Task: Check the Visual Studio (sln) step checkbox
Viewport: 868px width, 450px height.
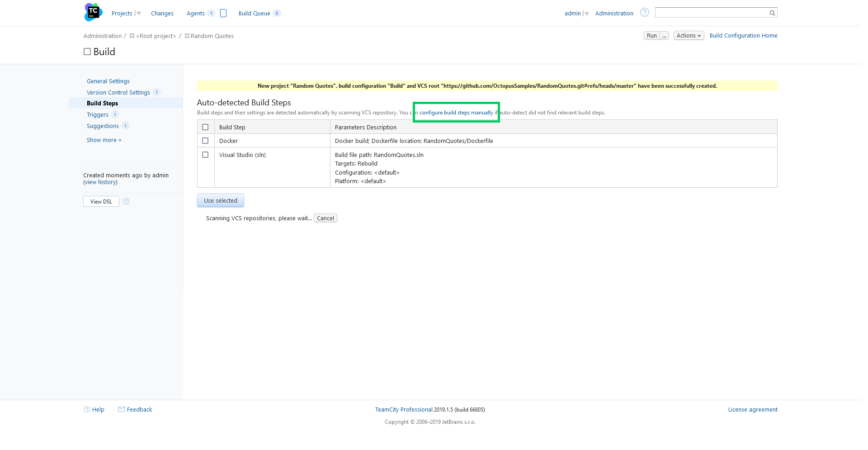Action: click(x=205, y=155)
